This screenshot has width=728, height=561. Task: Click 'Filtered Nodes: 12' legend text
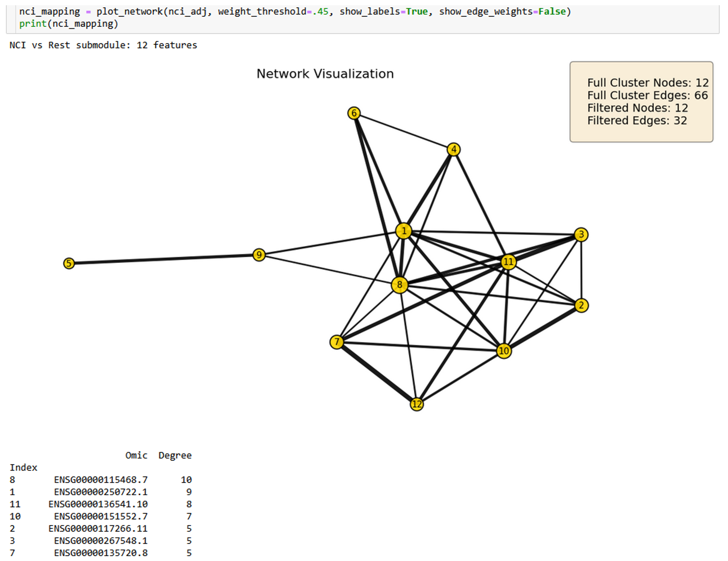[x=638, y=108]
